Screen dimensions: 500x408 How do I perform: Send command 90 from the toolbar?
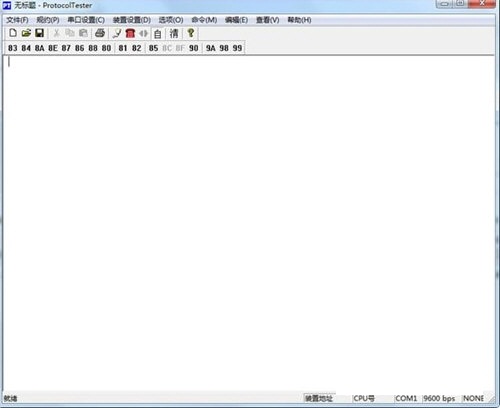click(193, 48)
